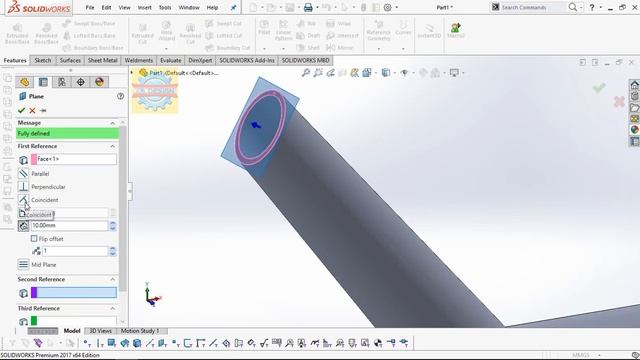Open the DisplayManager color ball tab
This screenshot has width=640, height=360.
point(99,82)
